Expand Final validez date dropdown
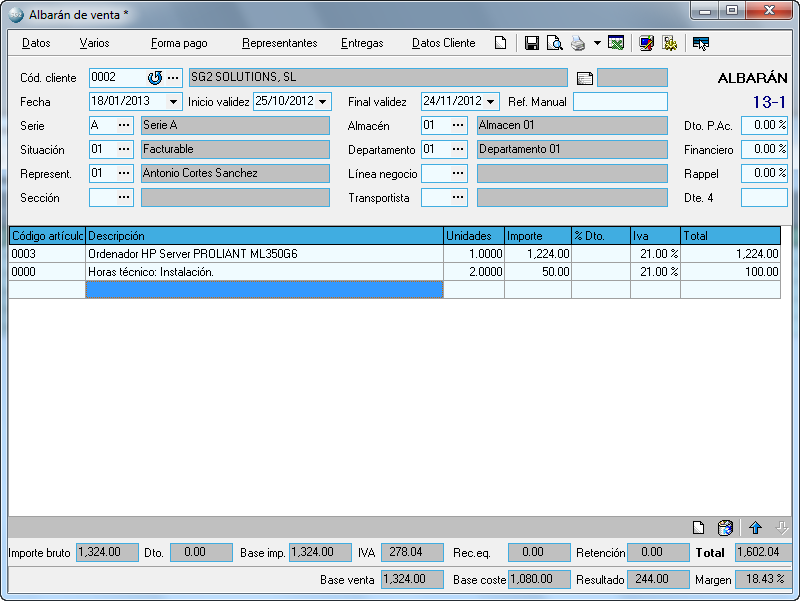 491,102
